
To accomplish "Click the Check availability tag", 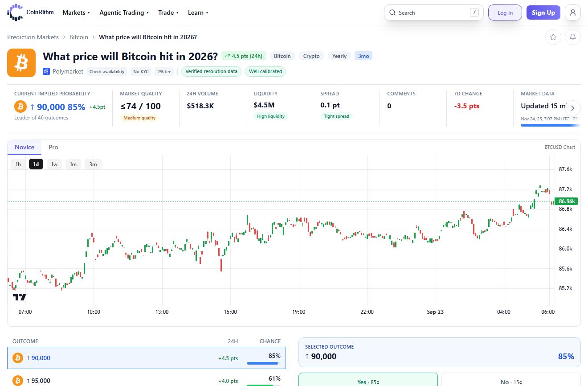I will 107,71.
